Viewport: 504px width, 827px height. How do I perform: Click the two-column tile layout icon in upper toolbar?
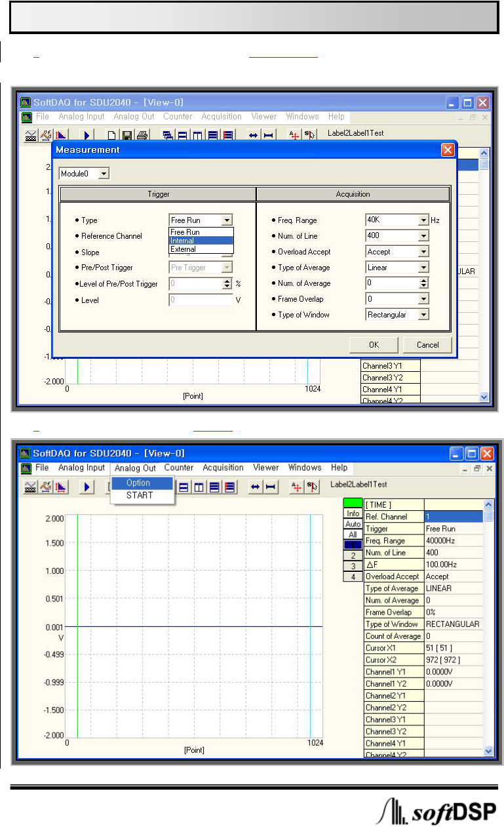click(x=199, y=135)
